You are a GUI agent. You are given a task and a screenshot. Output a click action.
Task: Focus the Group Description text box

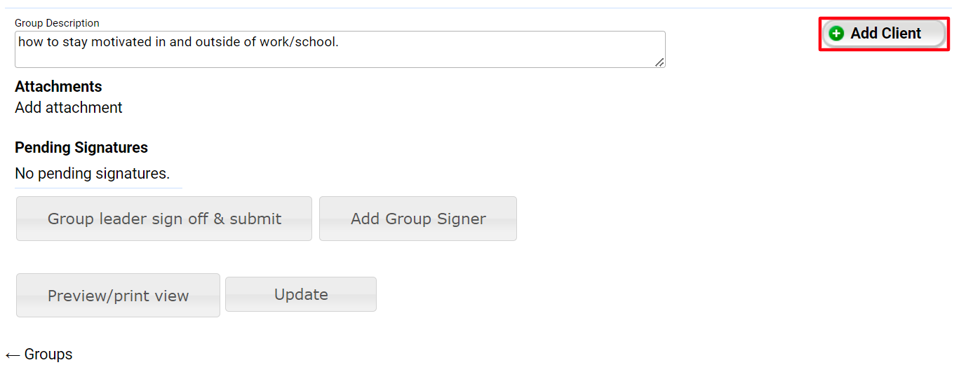click(340, 55)
